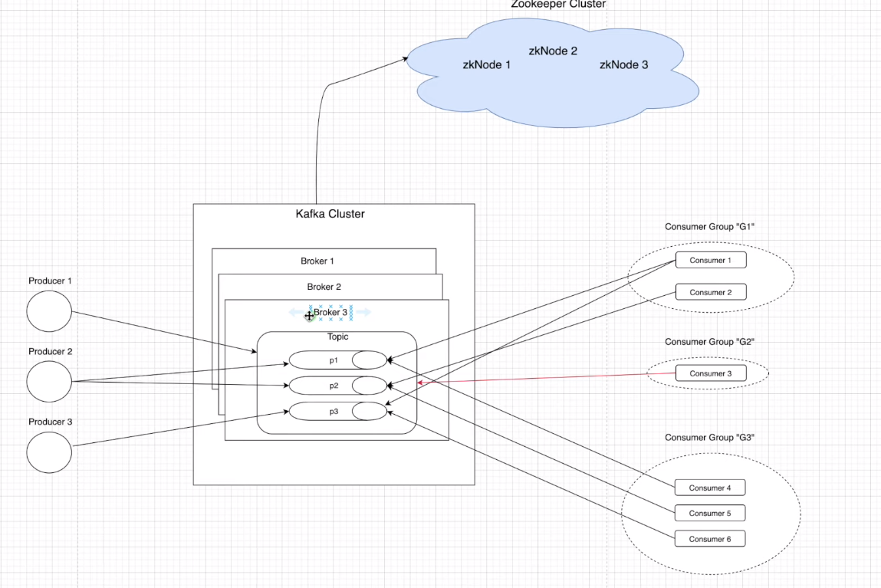Select the Consumer 1 box in group G1
This screenshot has height=588, width=881.
710,260
